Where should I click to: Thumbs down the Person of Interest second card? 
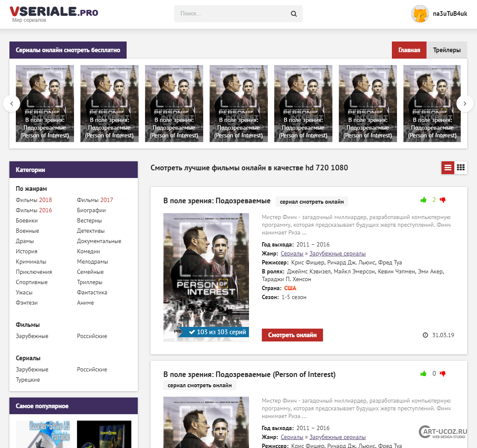[443, 374]
